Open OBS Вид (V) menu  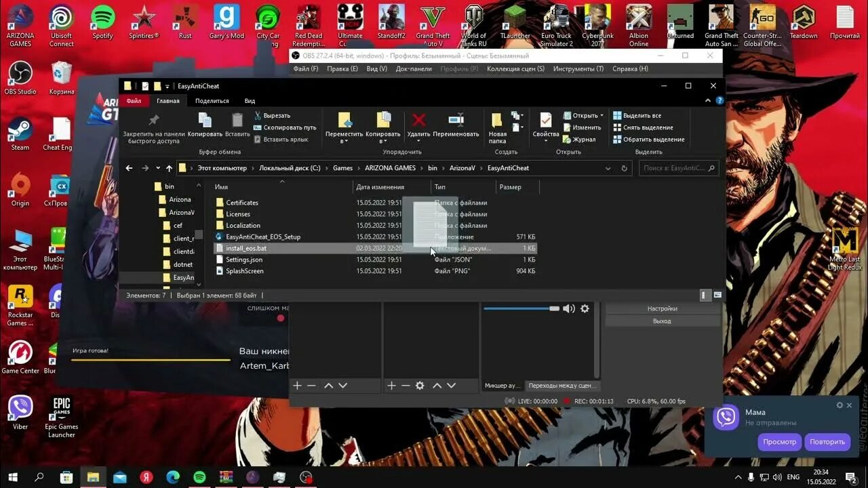click(x=377, y=69)
